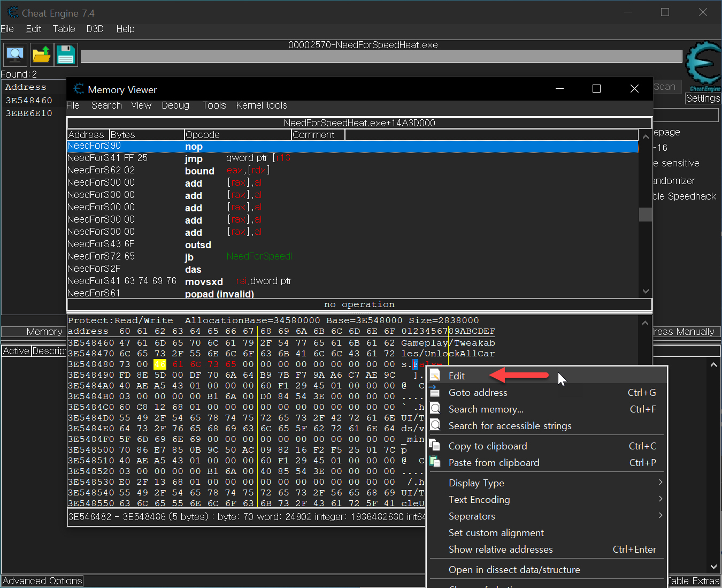The height and width of the screenshot is (588, 722).
Task: Select Search memory... menu entry
Action: [547, 409]
